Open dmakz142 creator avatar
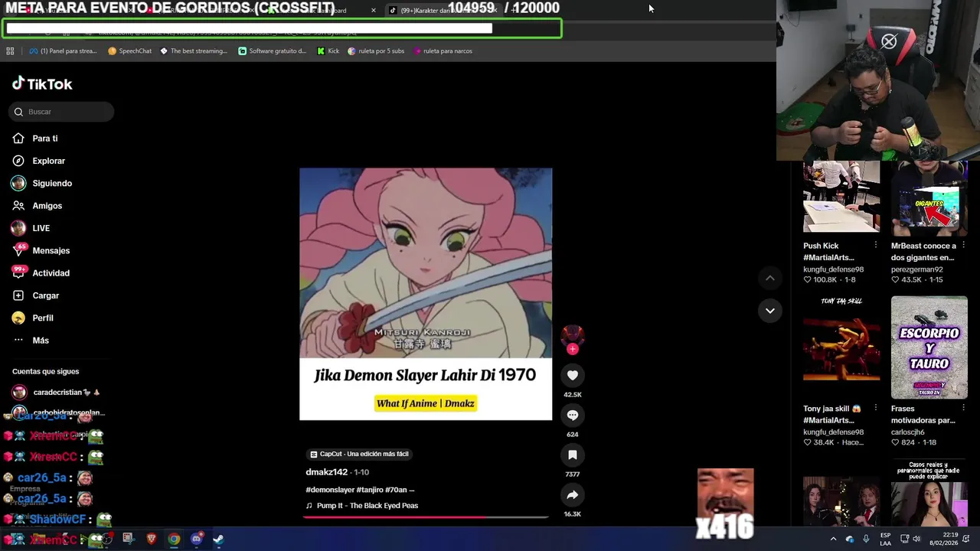The height and width of the screenshot is (551, 980). click(x=573, y=335)
